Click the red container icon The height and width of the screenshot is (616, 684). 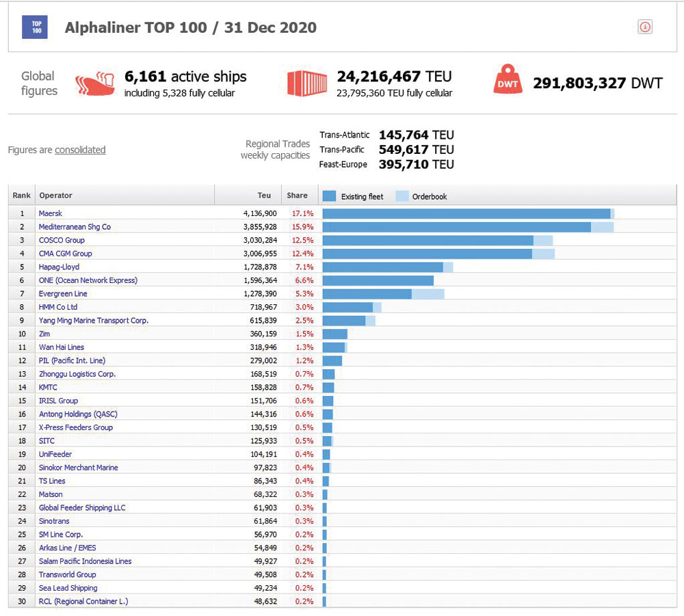[x=307, y=83]
